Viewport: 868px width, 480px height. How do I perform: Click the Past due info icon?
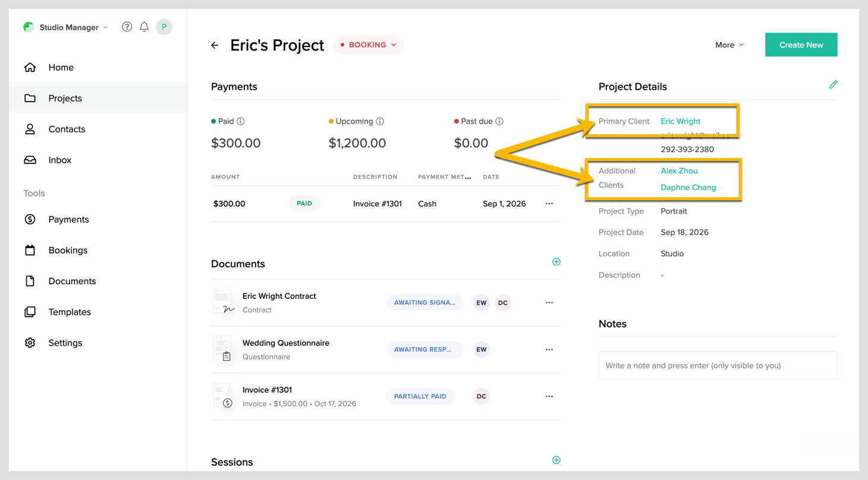click(x=499, y=121)
